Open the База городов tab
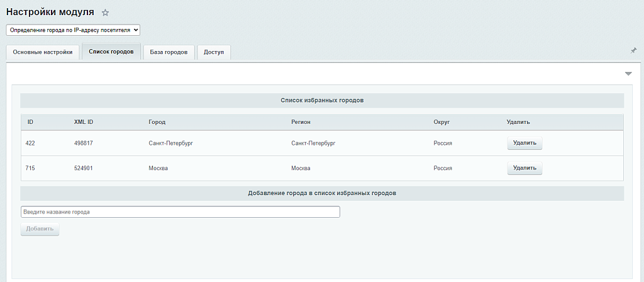The width and height of the screenshot is (644, 282). pyautogui.click(x=168, y=52)
